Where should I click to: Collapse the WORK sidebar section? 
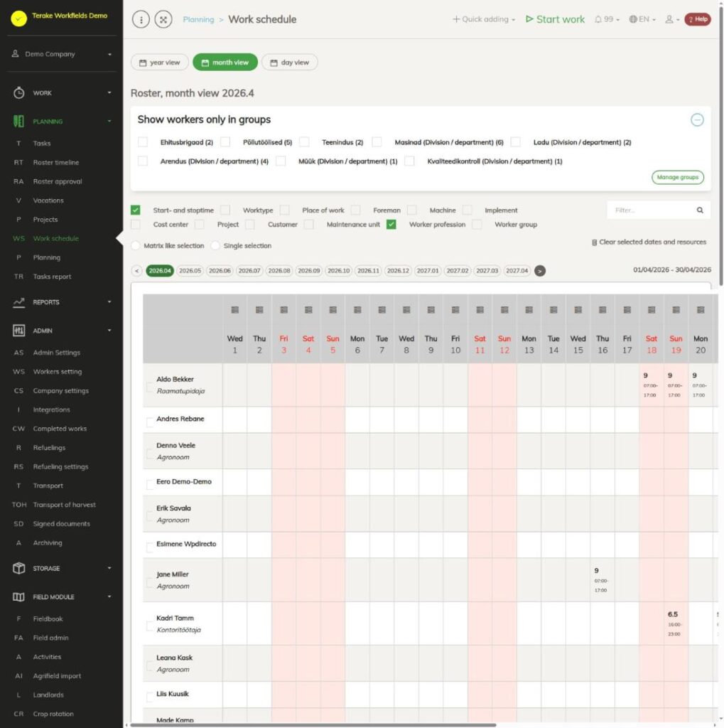tap(62, 93)
